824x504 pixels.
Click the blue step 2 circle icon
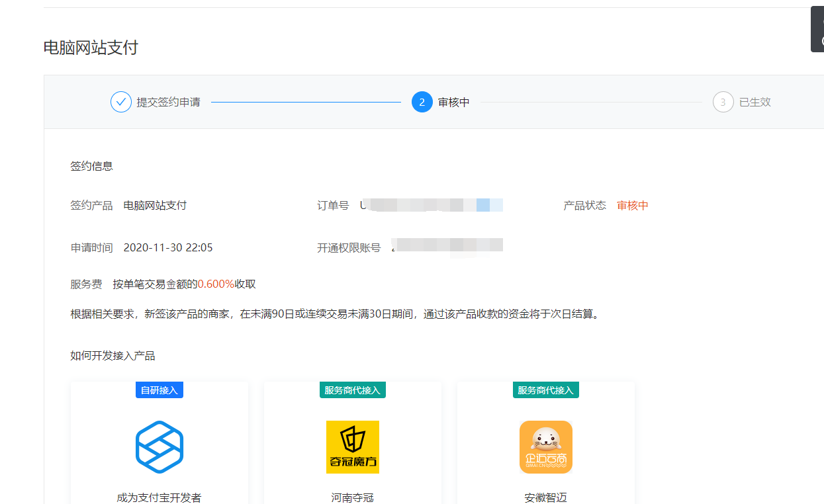pyautogui.click(x=422, y=102)
